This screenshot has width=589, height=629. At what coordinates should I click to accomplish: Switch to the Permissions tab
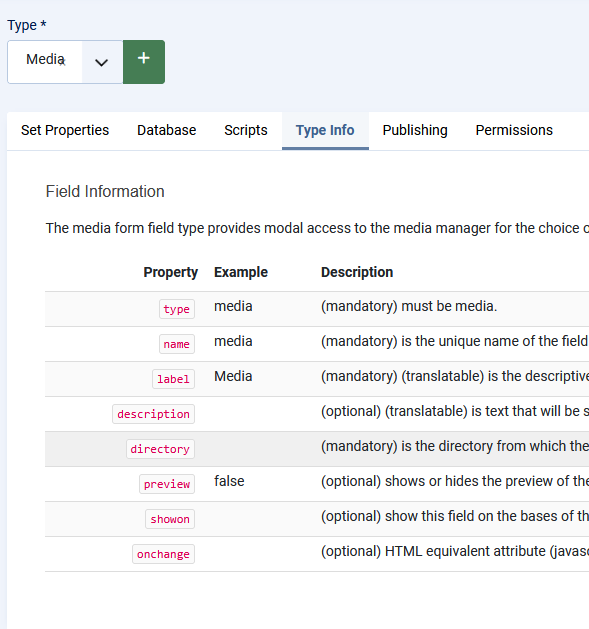[514, 130]
